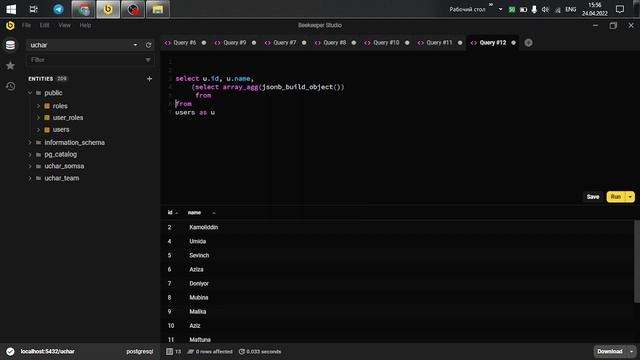
Task: Expand the roles table
Action: pyautogui.click(x=38, y=106)
